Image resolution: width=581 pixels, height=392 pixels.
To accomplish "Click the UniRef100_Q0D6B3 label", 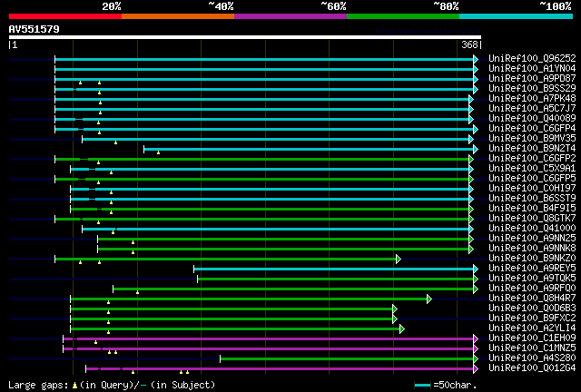I will 532,309.
